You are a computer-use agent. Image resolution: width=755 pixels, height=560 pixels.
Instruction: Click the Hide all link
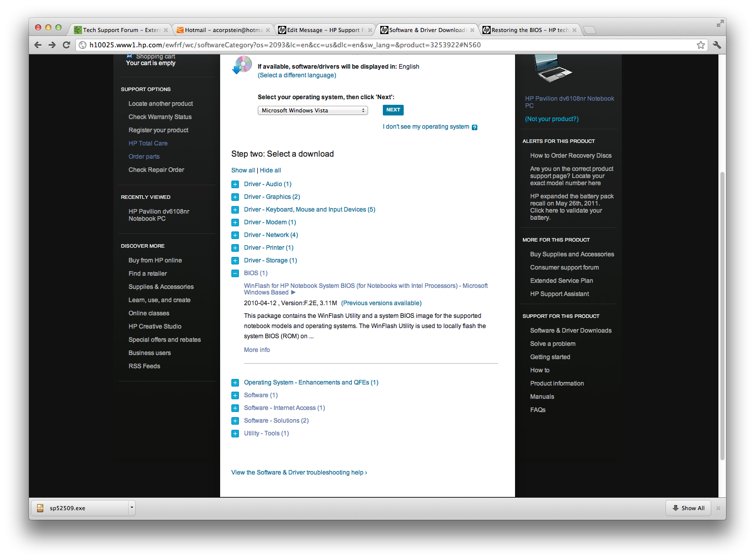(x=270, y=170)
